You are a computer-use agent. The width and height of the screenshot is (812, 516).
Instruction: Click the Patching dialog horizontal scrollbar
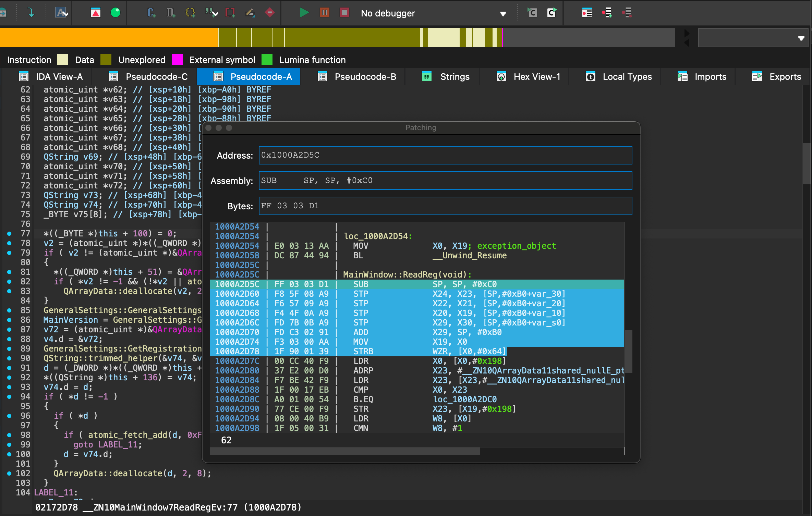click(345, 452)
